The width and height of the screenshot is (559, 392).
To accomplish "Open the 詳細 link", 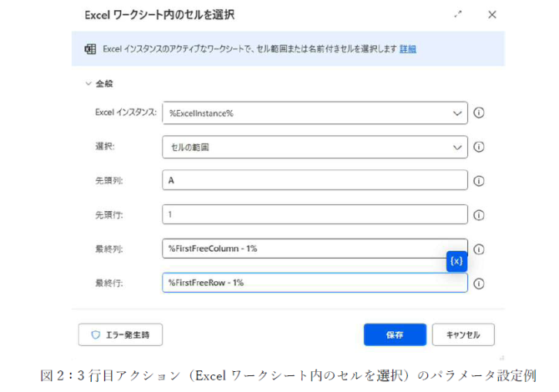I will pos(408,49).
